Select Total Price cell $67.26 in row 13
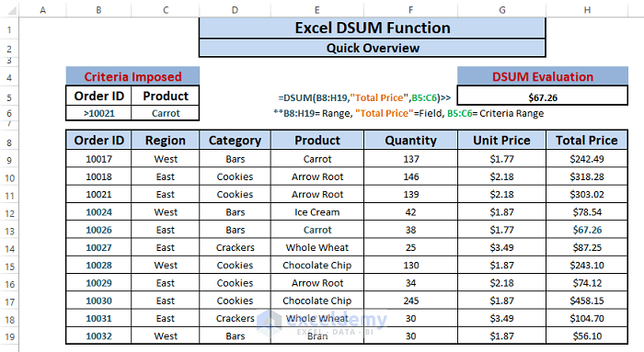 click(x=587, y=230)
